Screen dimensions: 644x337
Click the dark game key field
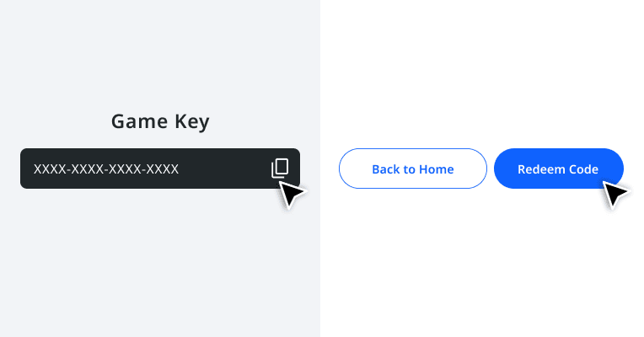point(160,168)
